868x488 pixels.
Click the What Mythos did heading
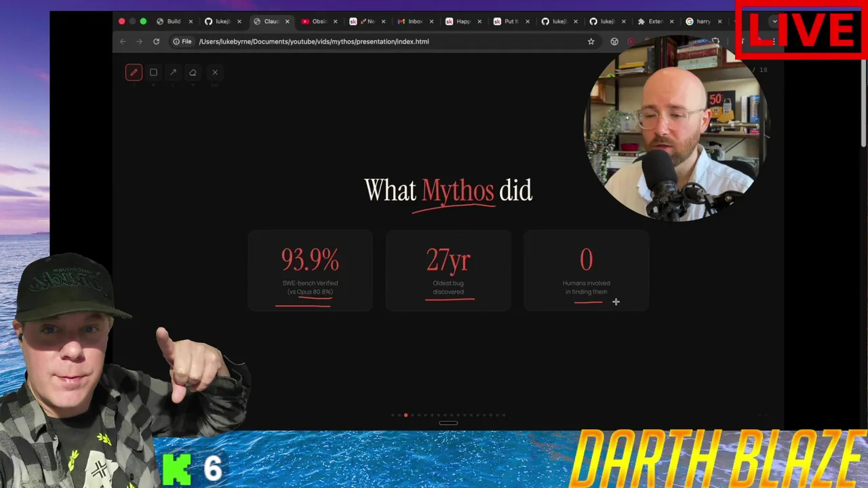448,191
